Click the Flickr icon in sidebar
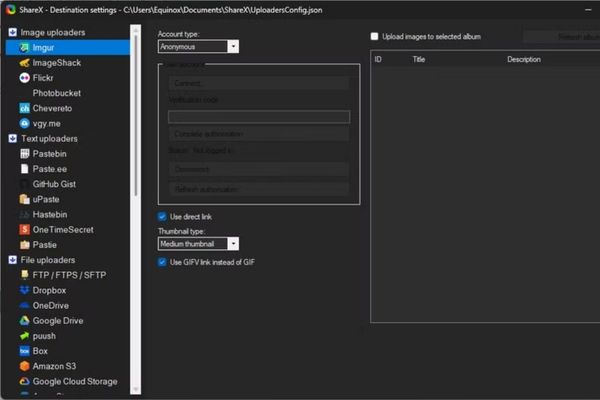The height and width of the screenshot is (400, 600). (x=25, y=77)
